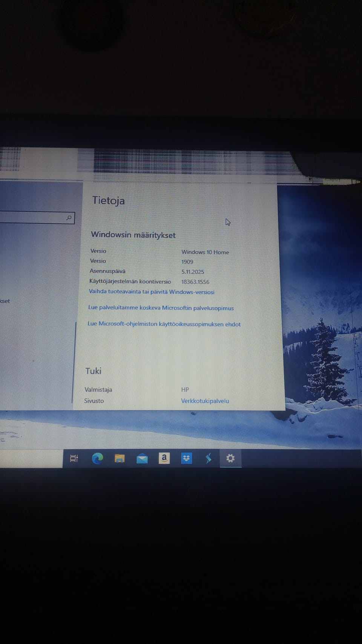Open the käyttöoikeussopimuksen ehdot link
The height and width of the screenshot is (644, 362).
(x=164, y=324)
